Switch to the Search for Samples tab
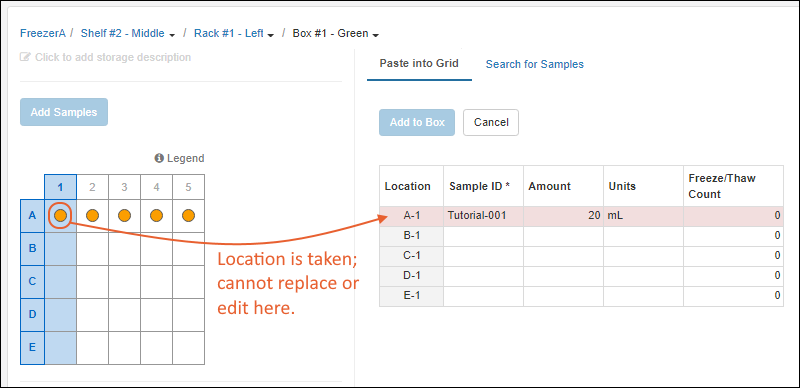 point(535,64)
